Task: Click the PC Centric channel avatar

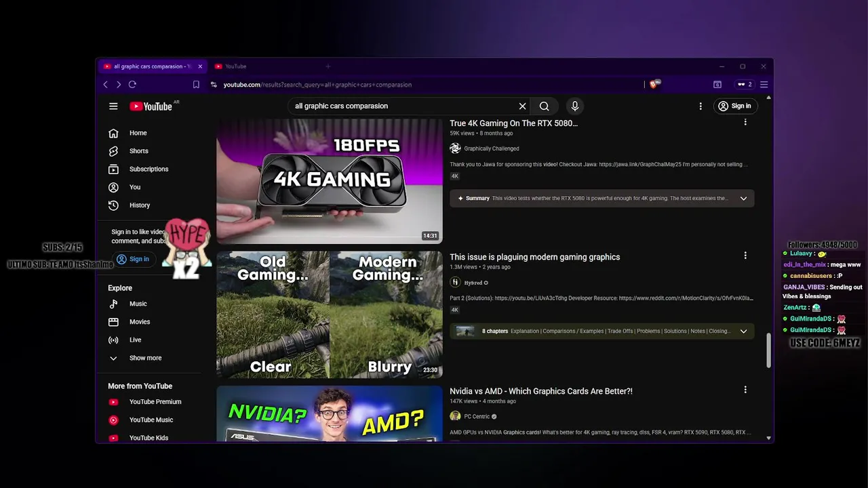Action: (455, 416)
